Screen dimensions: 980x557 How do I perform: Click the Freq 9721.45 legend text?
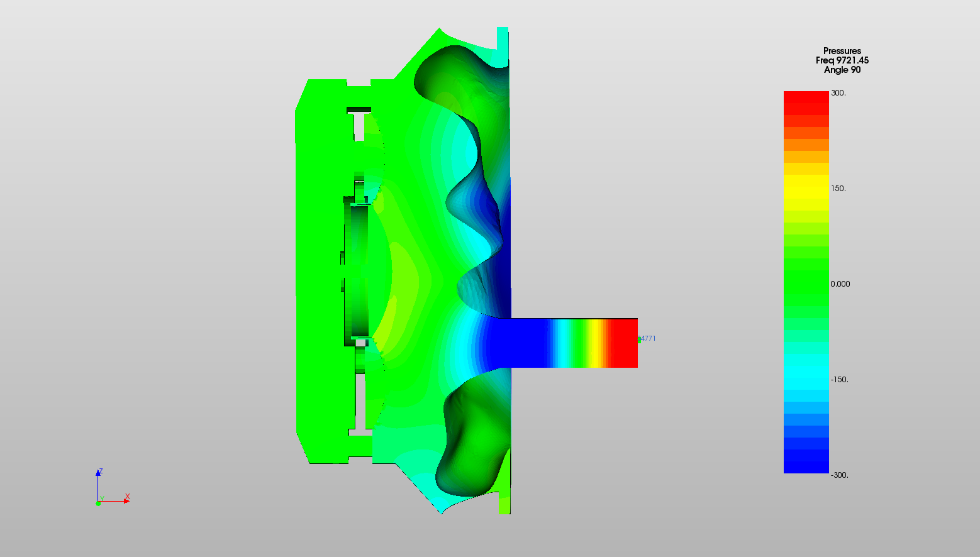(842, 60)
